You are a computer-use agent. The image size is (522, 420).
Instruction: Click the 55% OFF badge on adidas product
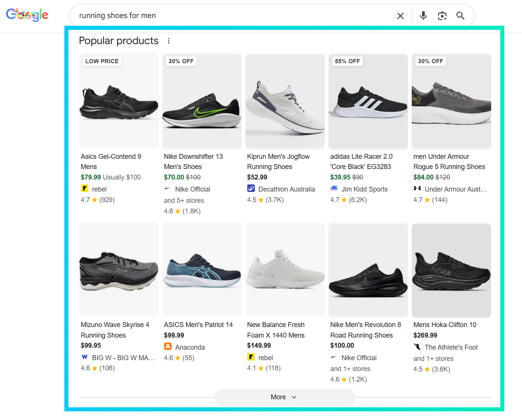(347, 61)
